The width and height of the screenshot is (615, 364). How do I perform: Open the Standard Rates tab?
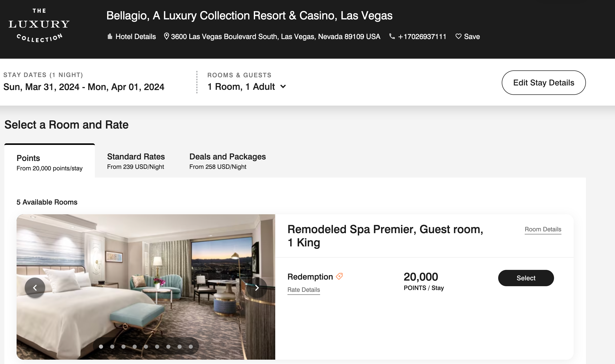coord(136,161)
